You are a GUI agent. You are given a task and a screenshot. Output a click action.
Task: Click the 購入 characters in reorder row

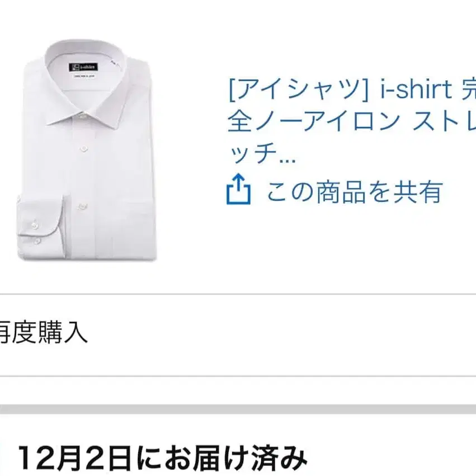63,333
